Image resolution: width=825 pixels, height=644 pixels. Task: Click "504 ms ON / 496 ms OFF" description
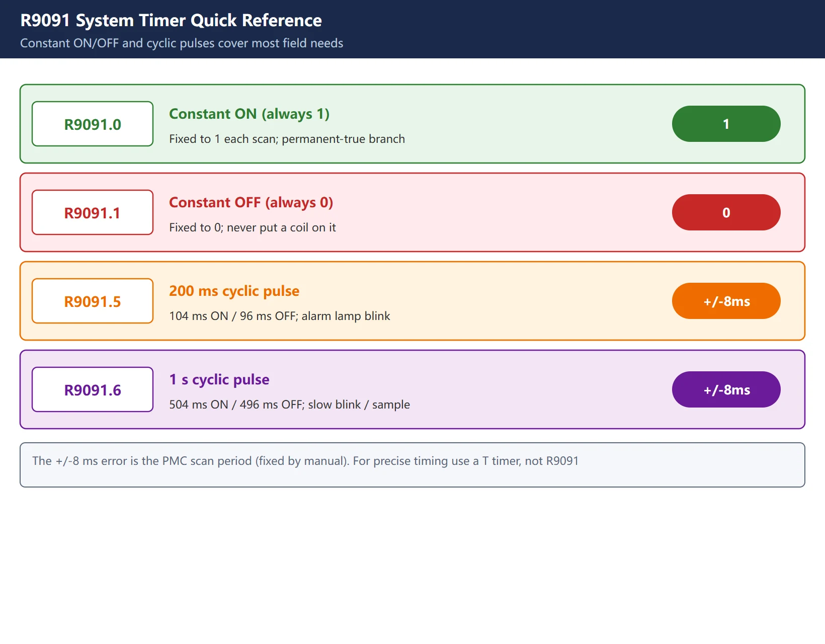coord(289,405)
